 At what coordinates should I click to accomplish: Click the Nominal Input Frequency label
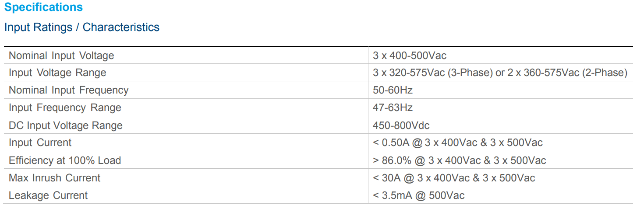click(x=69, y=90)
